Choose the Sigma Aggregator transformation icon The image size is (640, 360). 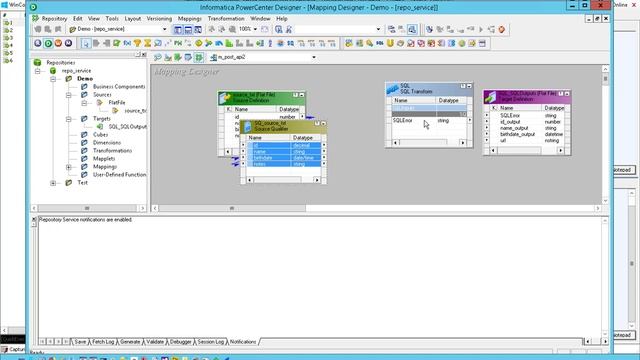(x=147, y=43)
